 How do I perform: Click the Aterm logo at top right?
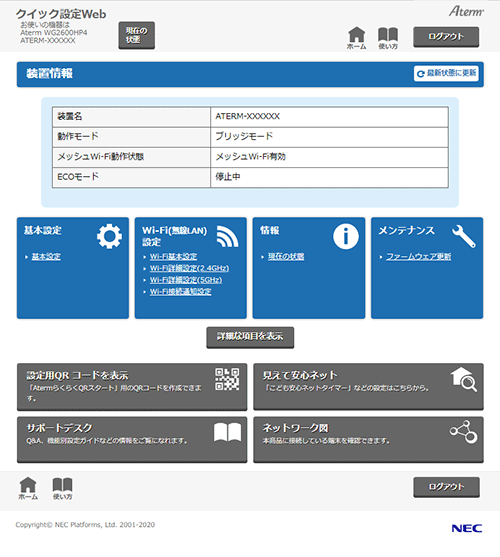point(466,11)
